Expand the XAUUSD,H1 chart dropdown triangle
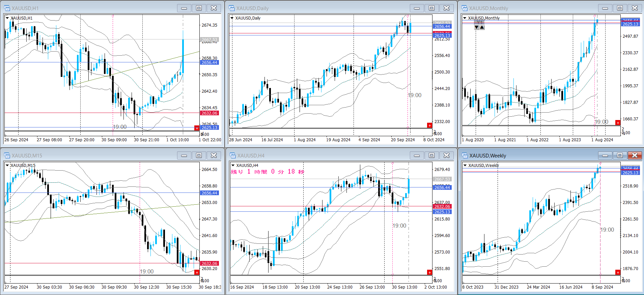Image resolution: width=644 pixels, height=295 pixels. [7, 18]
